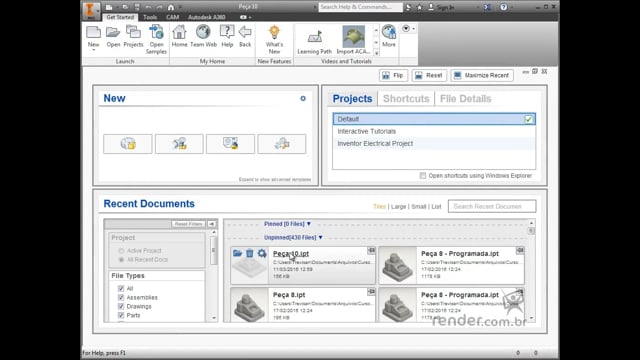Uncheck the Drawings file type checkbox
The image size is (640, 360).
point(121,306)
